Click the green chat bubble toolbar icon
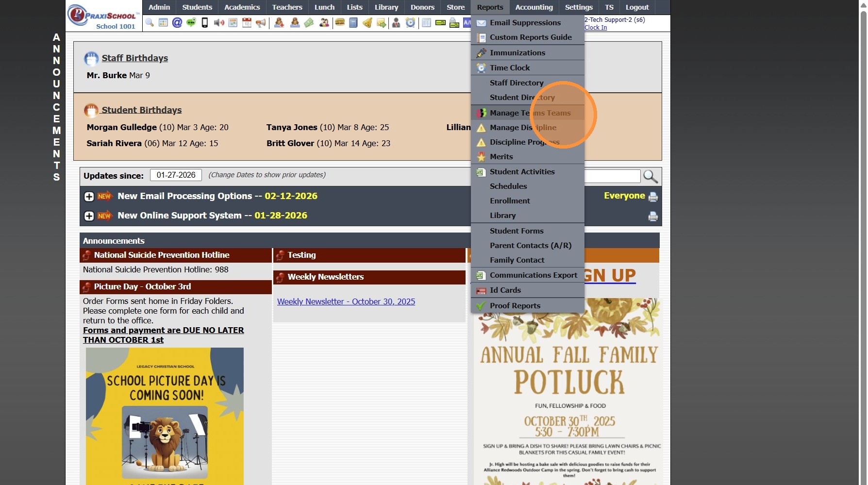Image resolution: width=868 pixels, height=485 pixels. click(x=191, y=23)
